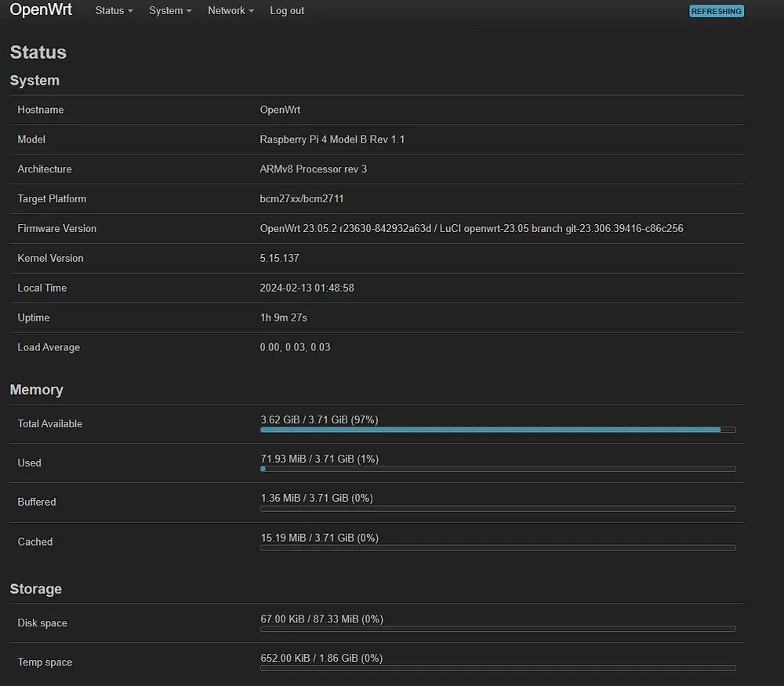The image size is (784, 686).
Task: Click the Cached label
Action: [x=35, y=542]
